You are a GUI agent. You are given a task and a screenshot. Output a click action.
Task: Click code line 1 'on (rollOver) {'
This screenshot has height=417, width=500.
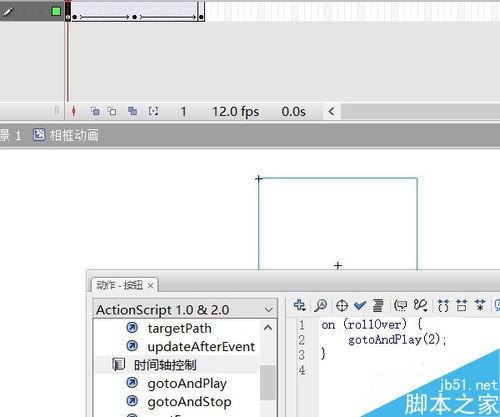(x=372, y=324)
